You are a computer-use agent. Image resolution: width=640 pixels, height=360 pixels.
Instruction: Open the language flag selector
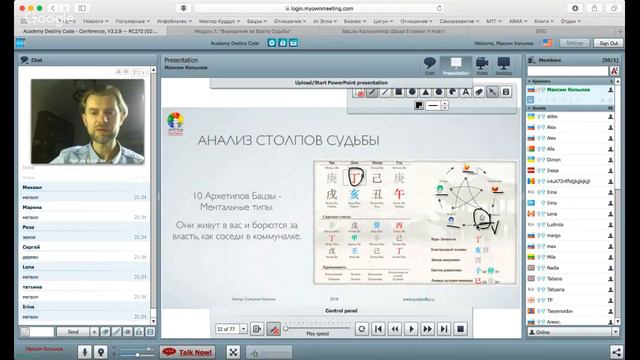point(547,43)
